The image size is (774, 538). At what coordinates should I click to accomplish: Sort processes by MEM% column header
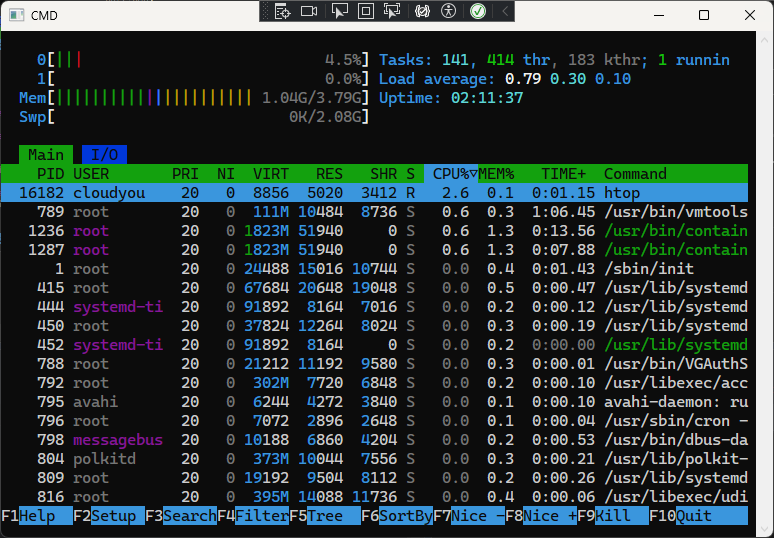(x=497, y=174)
